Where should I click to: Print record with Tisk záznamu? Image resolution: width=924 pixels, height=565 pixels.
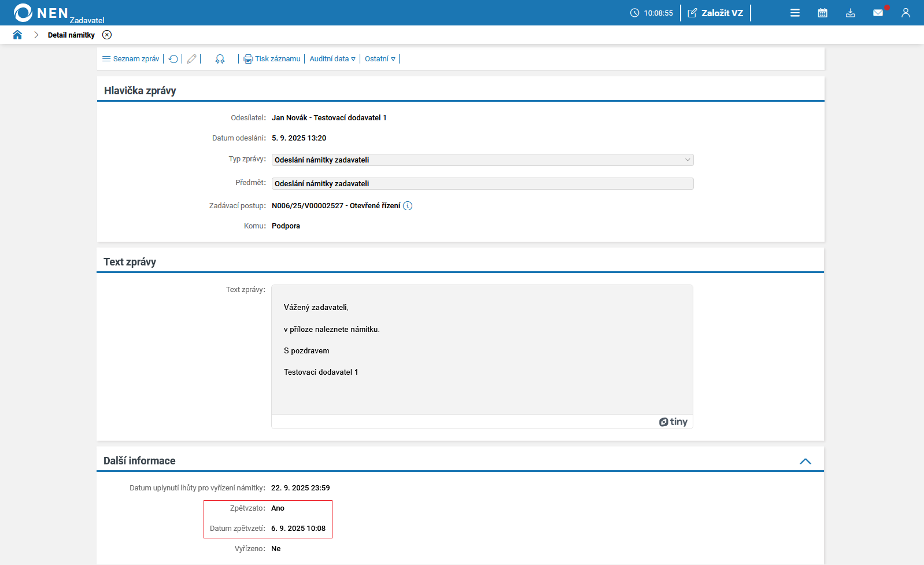point(272,59)
